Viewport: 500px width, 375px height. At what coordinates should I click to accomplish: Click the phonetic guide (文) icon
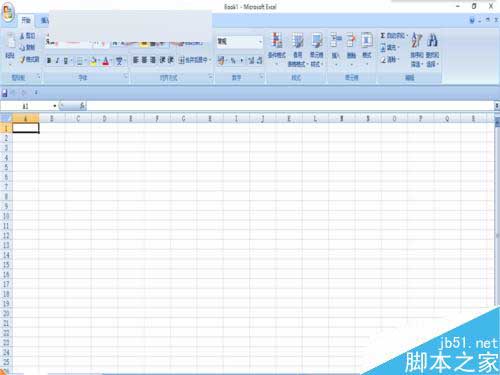coord(119,61)
